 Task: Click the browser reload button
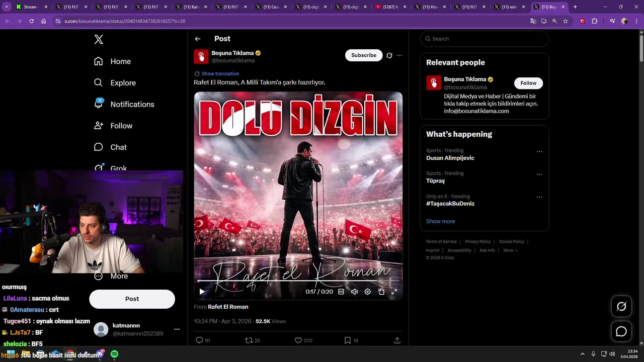tap(31, 21)
